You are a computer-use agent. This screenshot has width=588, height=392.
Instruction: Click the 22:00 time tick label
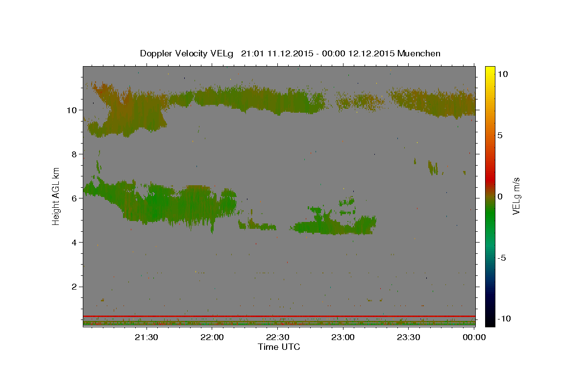[x=212, y=337]
